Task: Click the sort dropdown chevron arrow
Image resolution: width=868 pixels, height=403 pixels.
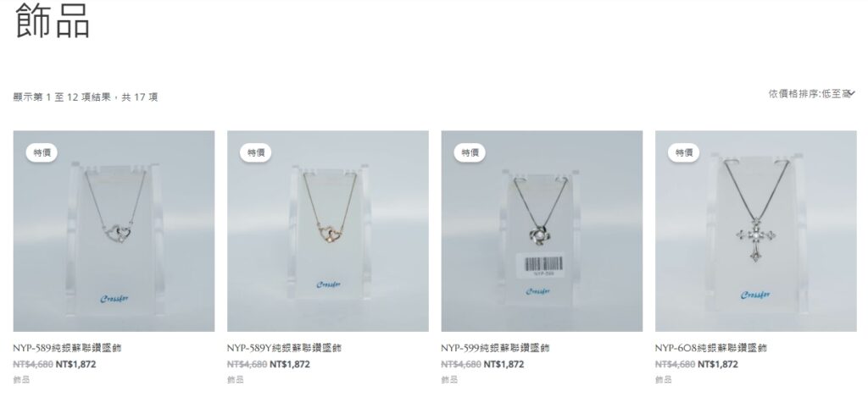Action: click(852, 94)
